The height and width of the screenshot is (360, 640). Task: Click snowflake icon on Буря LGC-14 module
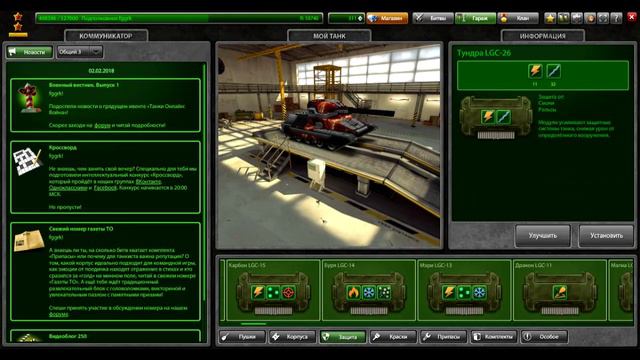pyautogui.click(x=369, y=292)
